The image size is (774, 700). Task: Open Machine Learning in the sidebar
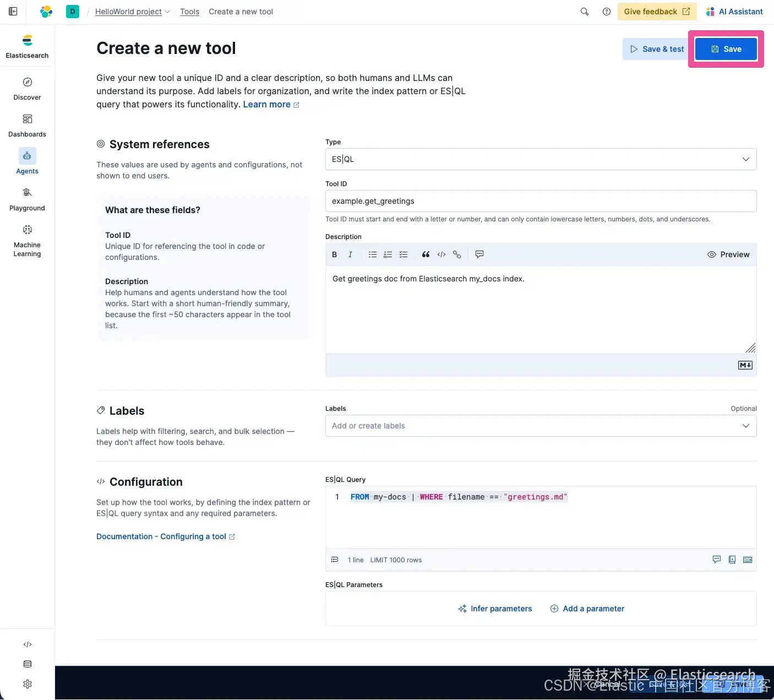click(28, 241)
